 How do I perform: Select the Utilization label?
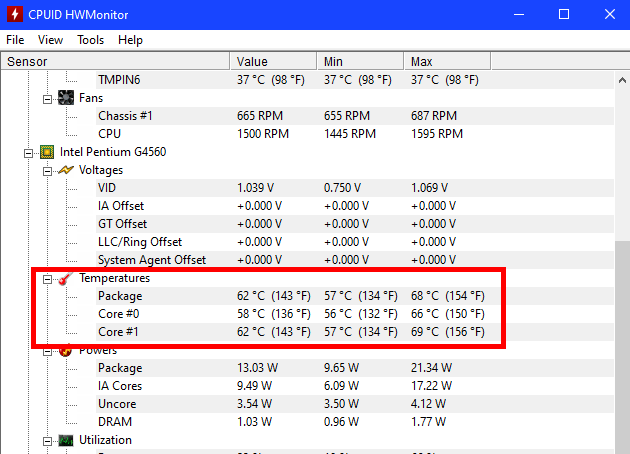tap(105, 440)
